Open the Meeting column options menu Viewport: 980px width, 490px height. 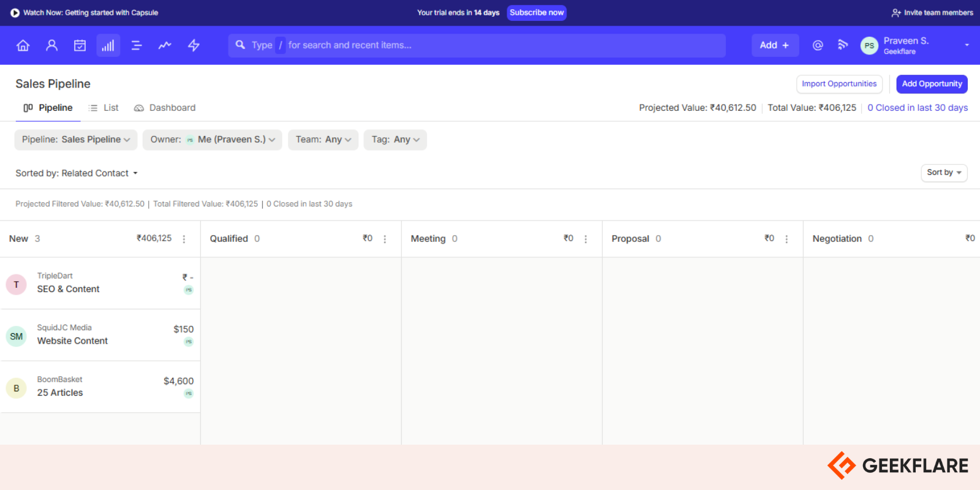tap(586, 239)
